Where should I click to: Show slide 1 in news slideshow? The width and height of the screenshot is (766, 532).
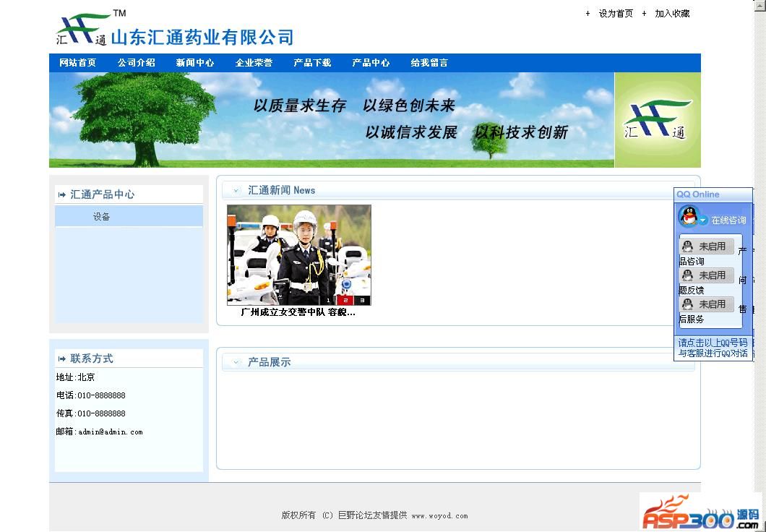328,301
